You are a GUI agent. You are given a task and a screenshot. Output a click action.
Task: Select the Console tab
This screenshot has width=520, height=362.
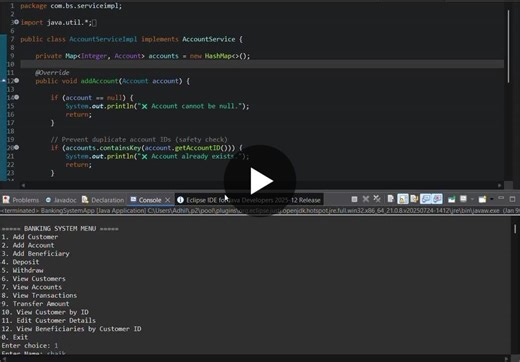tap(150, 200)
